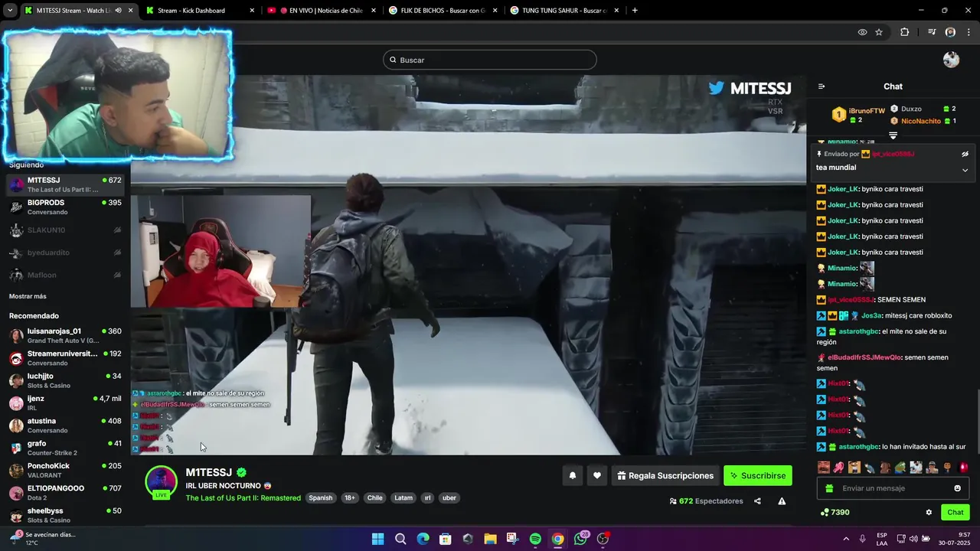Insert the Pepe frog emote

pyautogui.click(x=900, y=467)
